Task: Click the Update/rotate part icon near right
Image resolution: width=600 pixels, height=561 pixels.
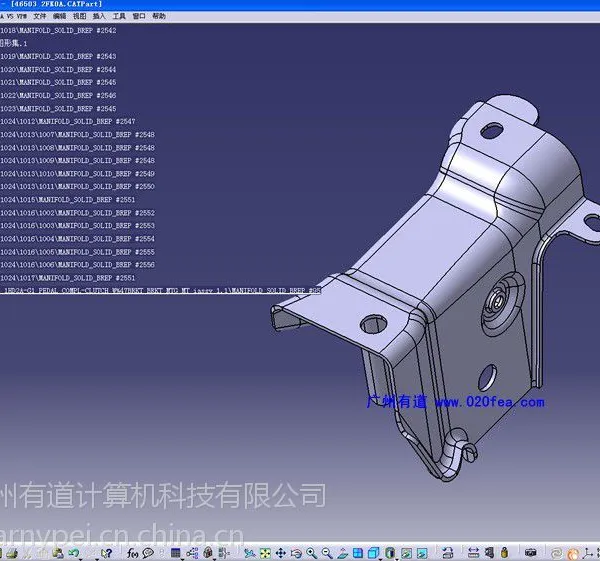Action: pos(448,553)
